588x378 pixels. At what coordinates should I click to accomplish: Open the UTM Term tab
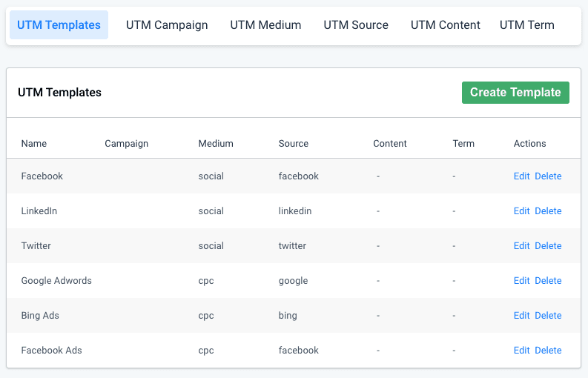[x=526, y=25]
